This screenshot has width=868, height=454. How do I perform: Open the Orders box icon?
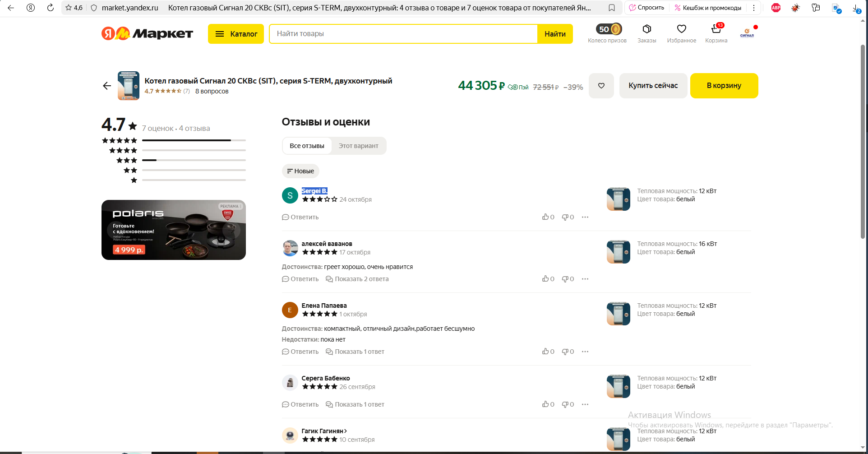(646, 29)
